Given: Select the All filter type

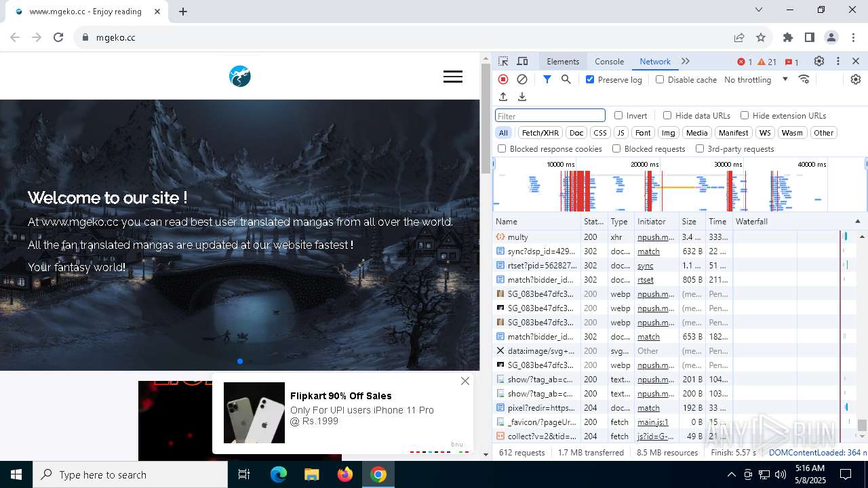Looking at the screenshot, I should pyautogui.click(x=503, y=133).
